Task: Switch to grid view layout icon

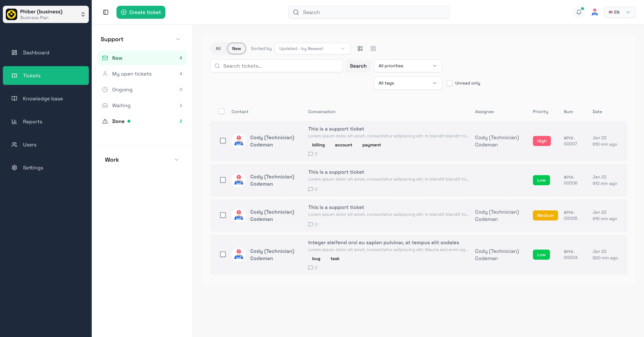Action: [373, 49]
